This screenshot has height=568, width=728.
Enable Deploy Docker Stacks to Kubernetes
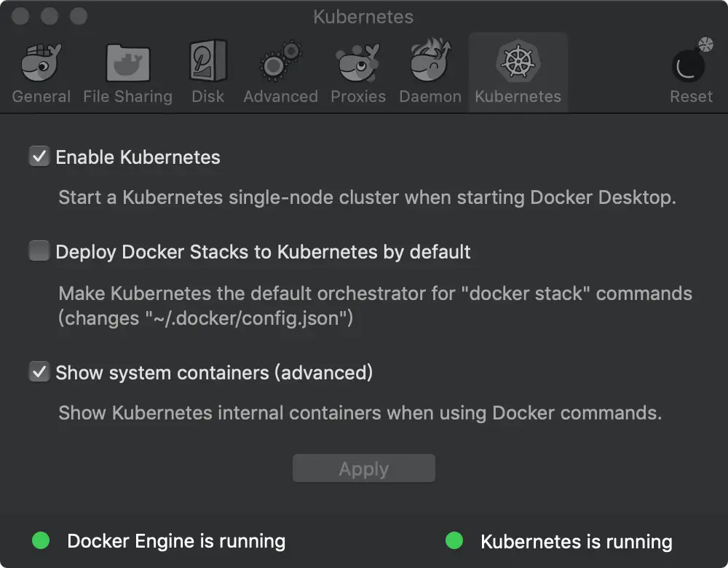tap(39, 251)
